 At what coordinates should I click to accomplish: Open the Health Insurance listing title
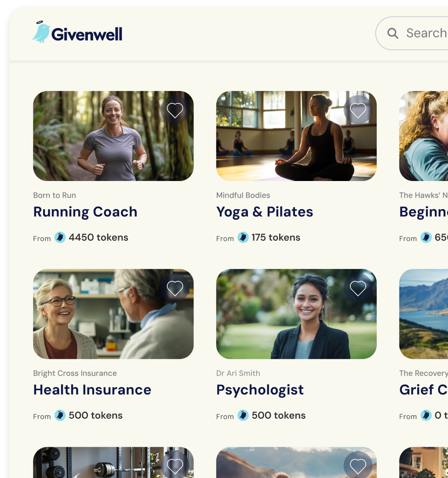(x=92, y=390)
